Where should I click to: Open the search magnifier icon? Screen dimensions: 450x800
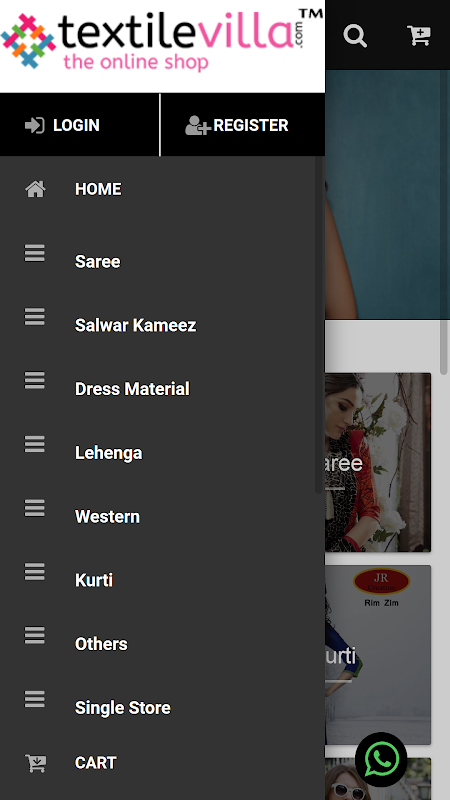tap(355, 36)
